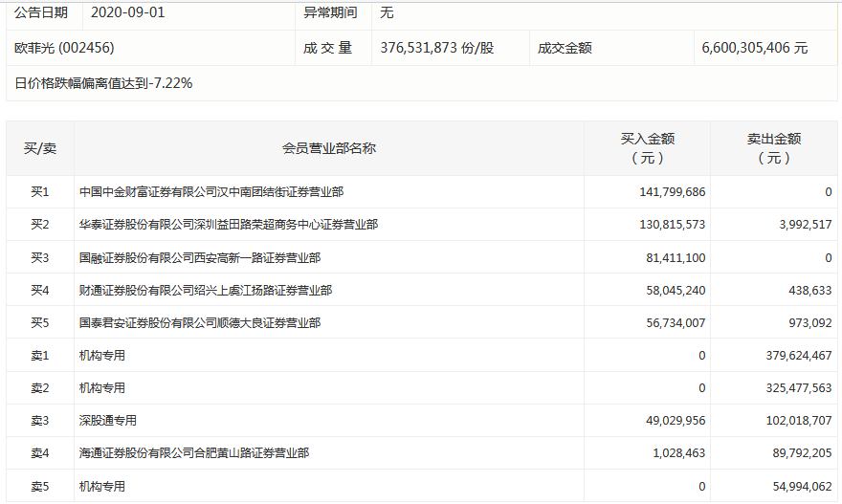The height and width of the screenshot is (504, 842).
Task: Click the 卖3 row label
Action: pos(40,421)
